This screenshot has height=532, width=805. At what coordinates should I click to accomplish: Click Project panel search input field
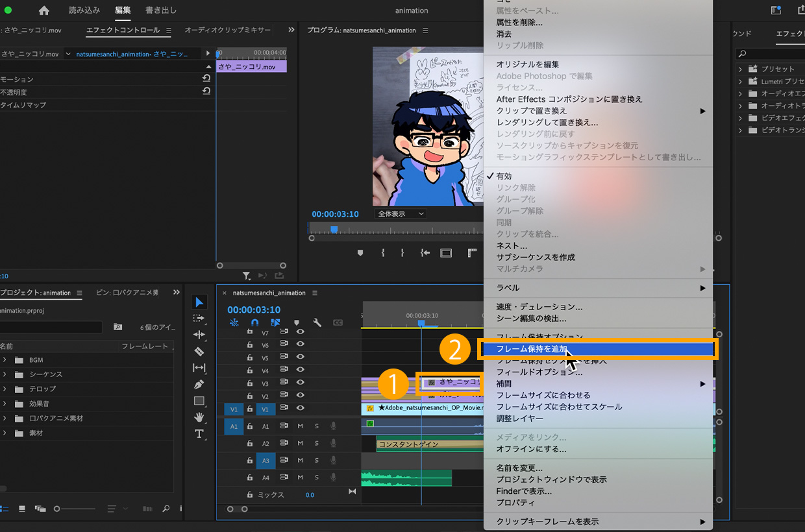pyautogui.click(x=51, y=327)
